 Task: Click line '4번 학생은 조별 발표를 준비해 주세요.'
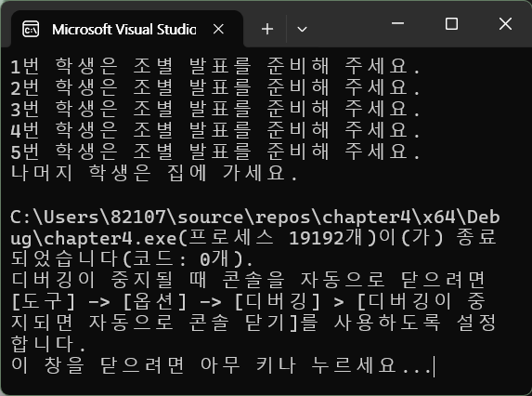[215, 130]
